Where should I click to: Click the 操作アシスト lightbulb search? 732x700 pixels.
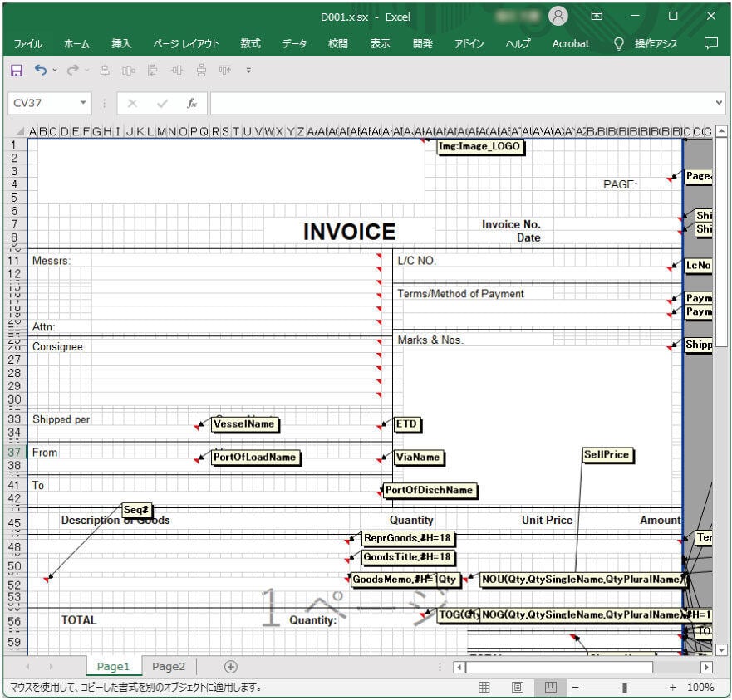point(646,44)
